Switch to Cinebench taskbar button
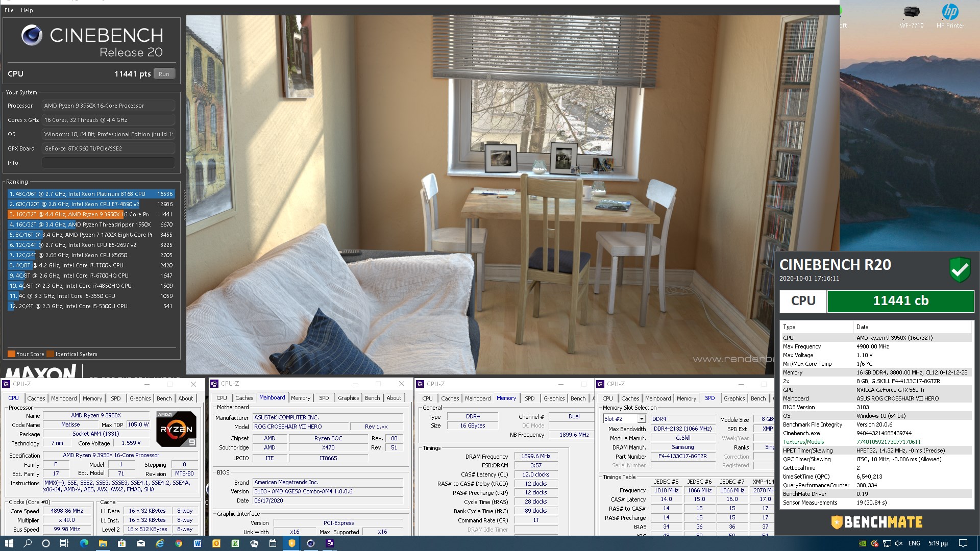The image size is (980, 551). tap(310, 543)
